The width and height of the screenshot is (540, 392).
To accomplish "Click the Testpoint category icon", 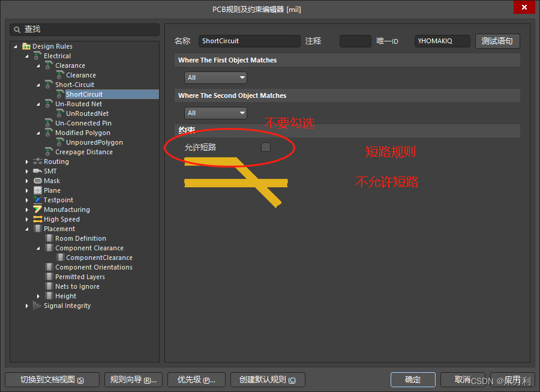I will tap(38, 200).
